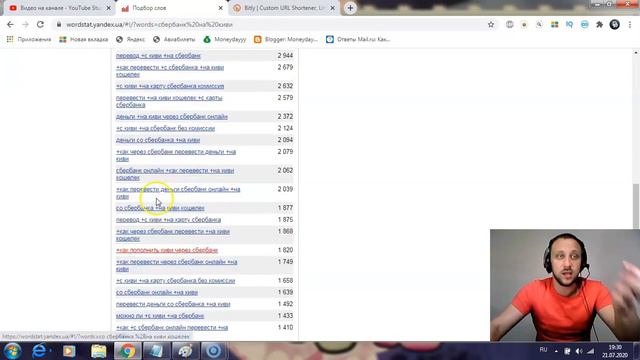Open query link with 2 124 impressions
This screenshot has height=360, width=640.
(165, 128)
